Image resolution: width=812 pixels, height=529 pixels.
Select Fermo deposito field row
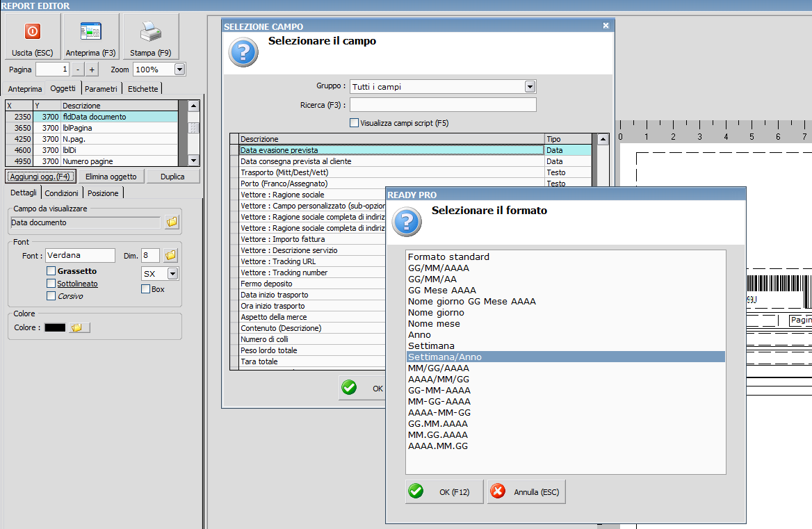[308, 284]
